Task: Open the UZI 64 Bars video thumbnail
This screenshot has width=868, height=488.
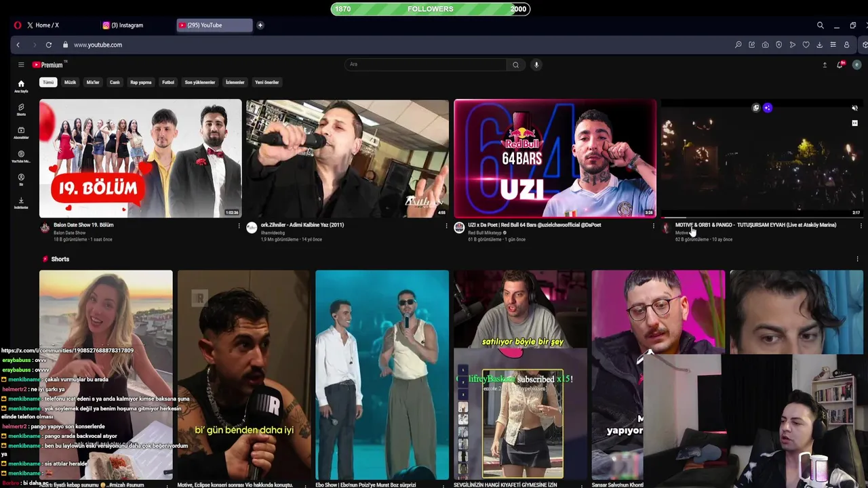Action: point(555,159)
